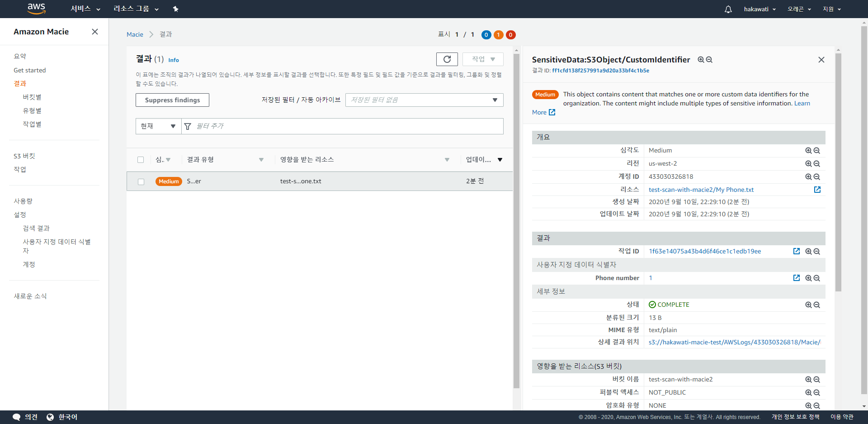
Task: Open the finding ID link
Action: pyautogui.click(x=600, y=71)
